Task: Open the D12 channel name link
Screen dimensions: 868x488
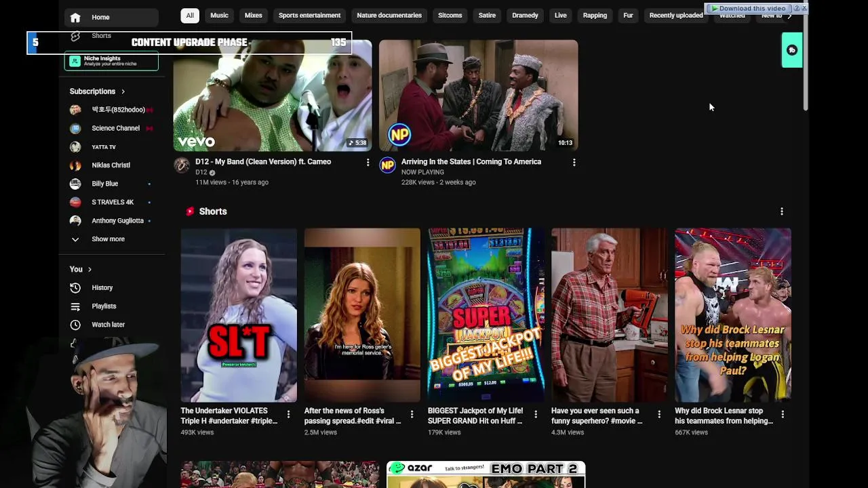Action: pos(201,172)
